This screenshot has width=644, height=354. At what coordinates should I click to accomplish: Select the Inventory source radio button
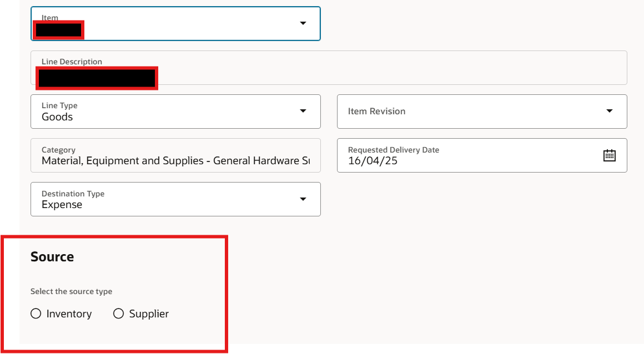click(x=36, y=313)
